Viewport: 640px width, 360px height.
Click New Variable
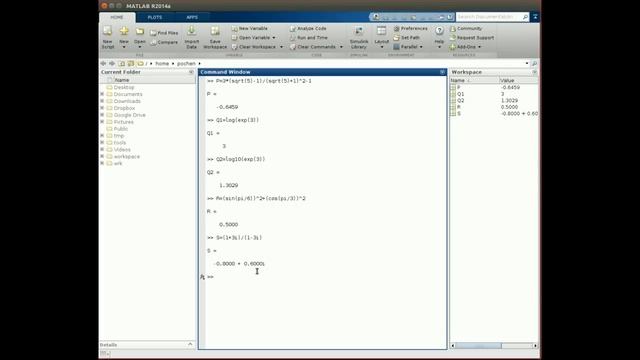(x=249, y=29)
